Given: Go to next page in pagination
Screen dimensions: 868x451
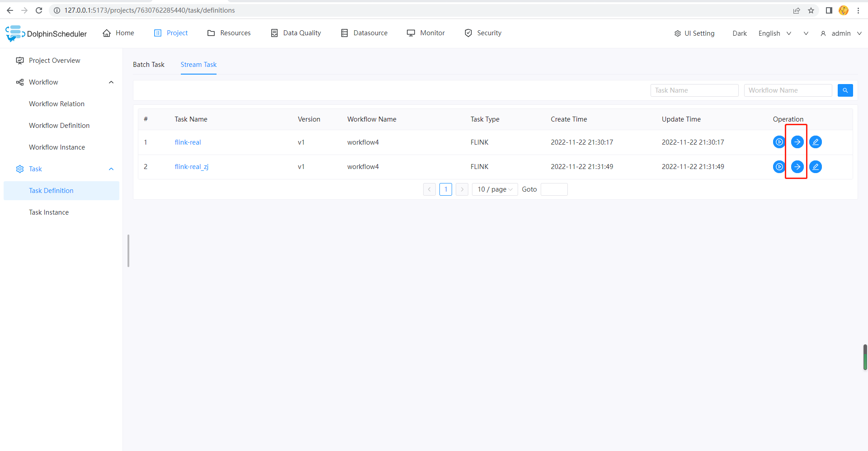Looking at the screenshot, I should [x=462, y=189].
